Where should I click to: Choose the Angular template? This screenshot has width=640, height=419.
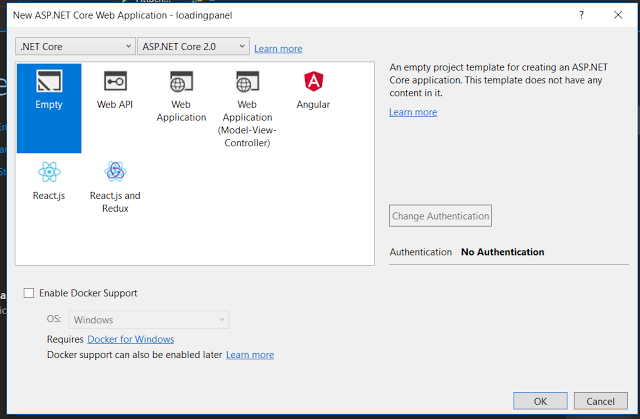point(313,90)
